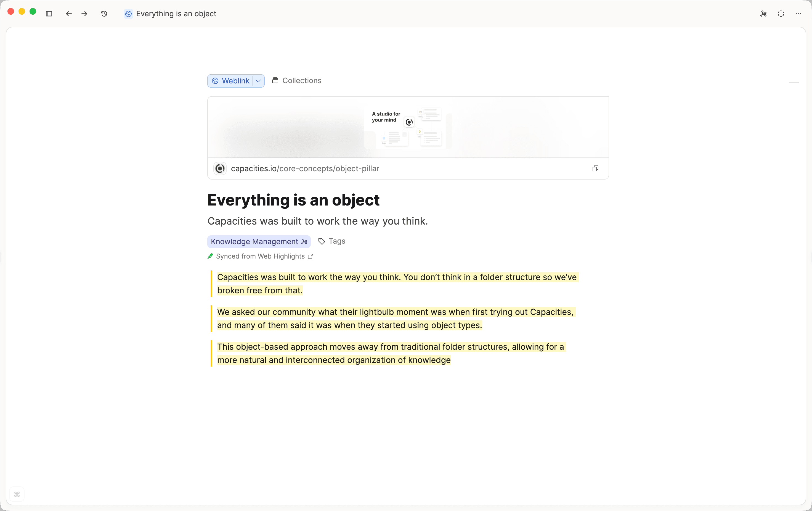Toggle the sidebar panel icon

49,14
